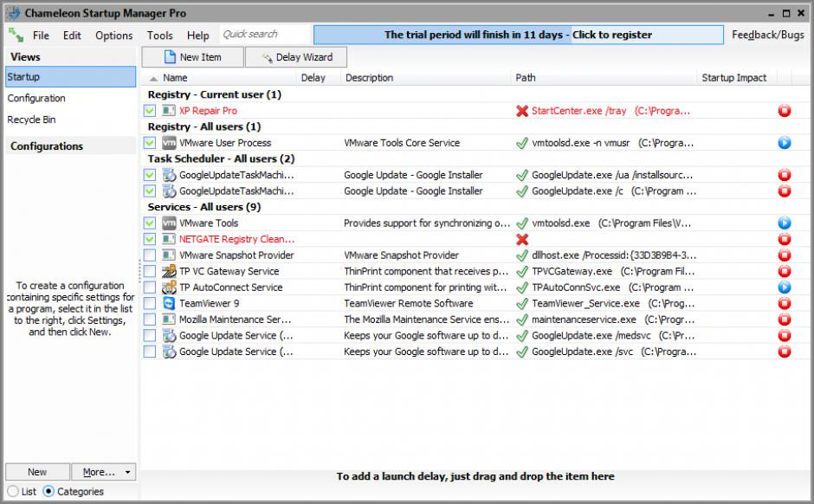This screenshot has height=504, width=814.
Task: Launch the Delay Wizard
Action: (296, 57)
